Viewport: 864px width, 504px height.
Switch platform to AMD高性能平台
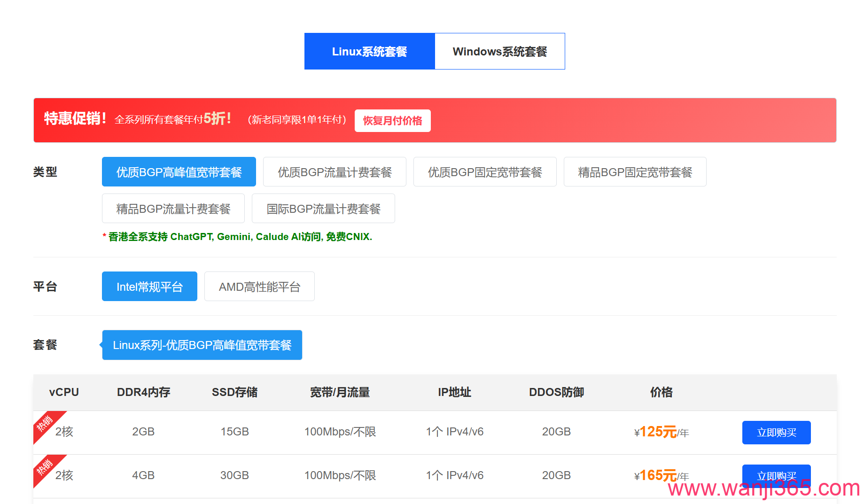pos(259,286)
